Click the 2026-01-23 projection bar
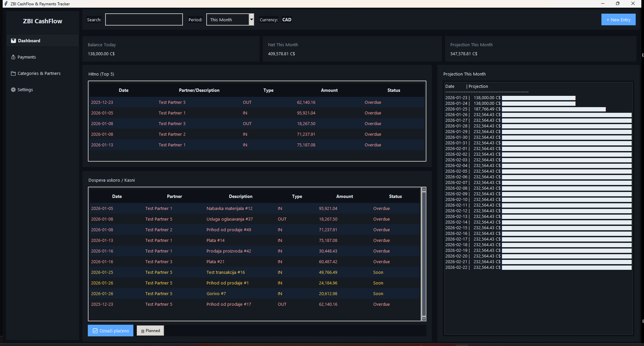 tap(539, 98)
